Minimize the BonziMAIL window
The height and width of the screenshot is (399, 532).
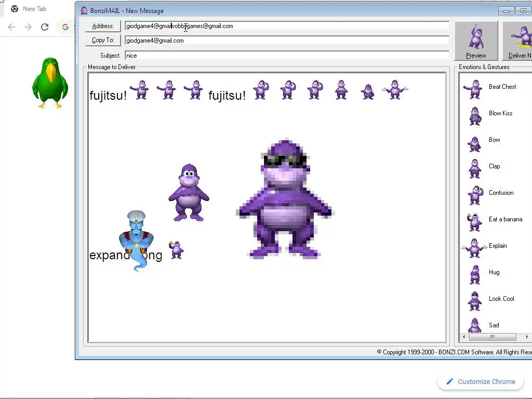click(506, 11)
